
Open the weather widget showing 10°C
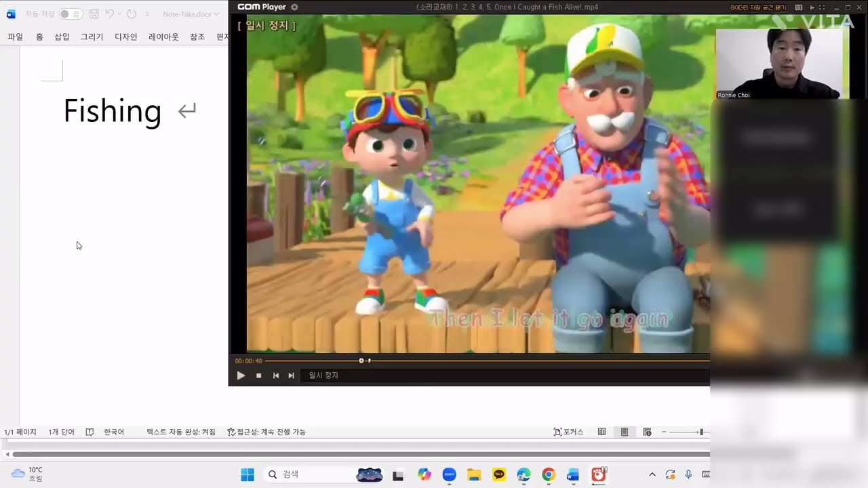(27, 474)
